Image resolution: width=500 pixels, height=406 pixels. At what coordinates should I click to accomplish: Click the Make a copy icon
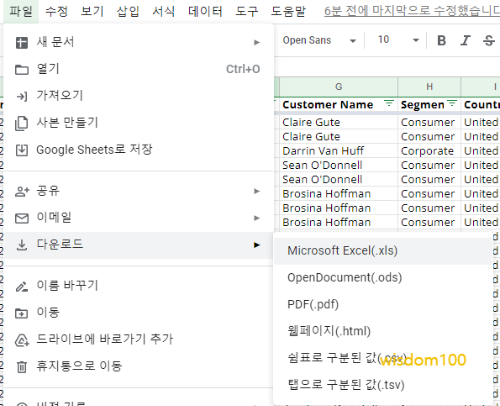[22, 123]
